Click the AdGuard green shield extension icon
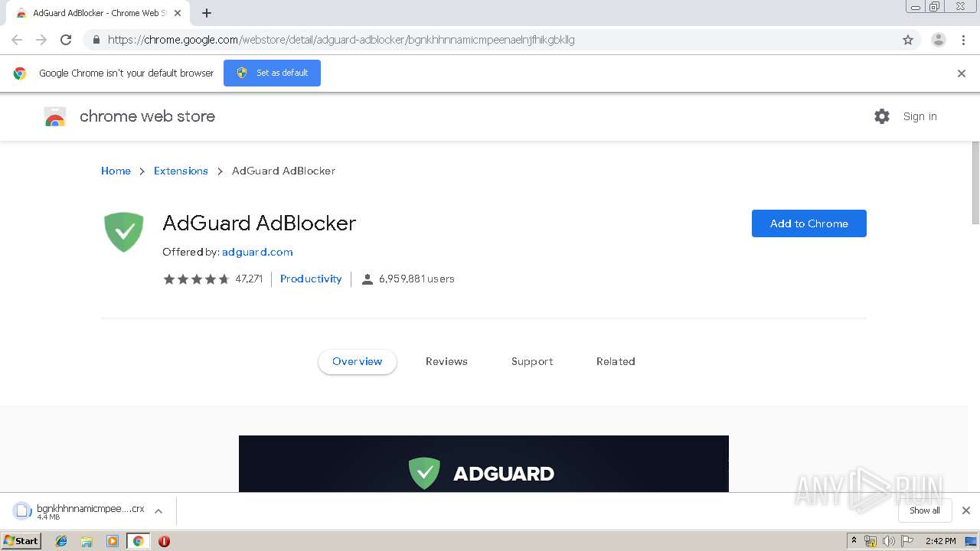 (x=124, y=232)
